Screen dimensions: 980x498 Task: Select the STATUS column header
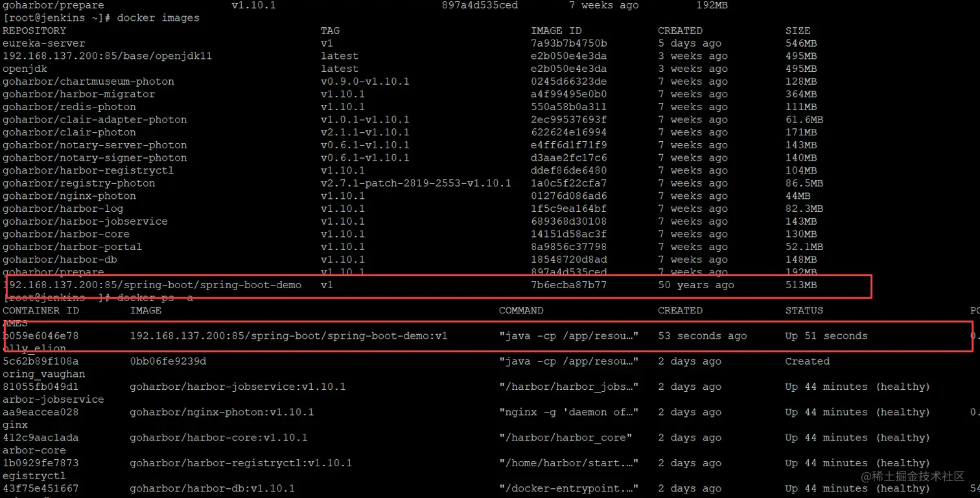coord(804,310)
